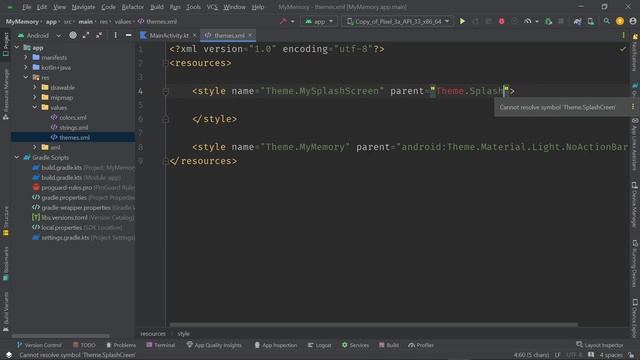Click Collapse All icon in project panel
Viewport: 640px width, 360px height.
99,36
